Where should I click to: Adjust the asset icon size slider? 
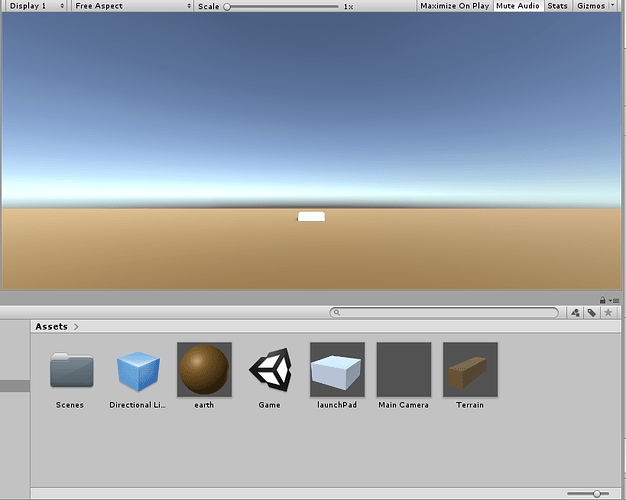coord(596,494)
